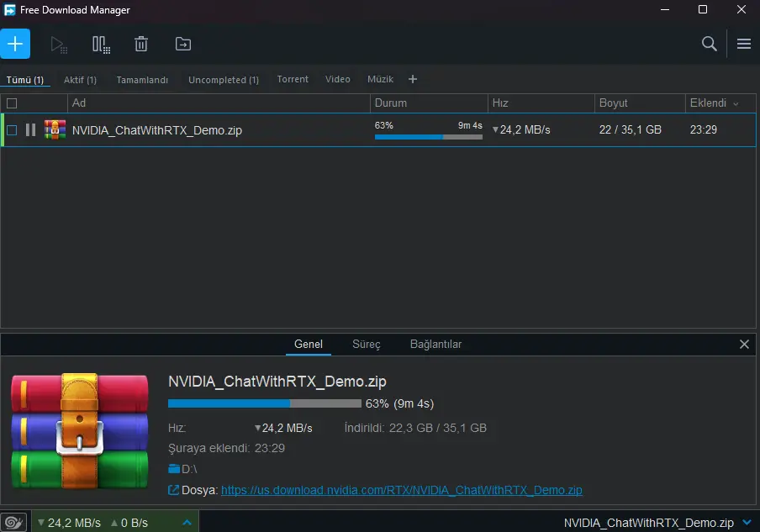The image size is (760, 532).
Task: Open the Uncompleted (1) tab
Action: point(224,80)
